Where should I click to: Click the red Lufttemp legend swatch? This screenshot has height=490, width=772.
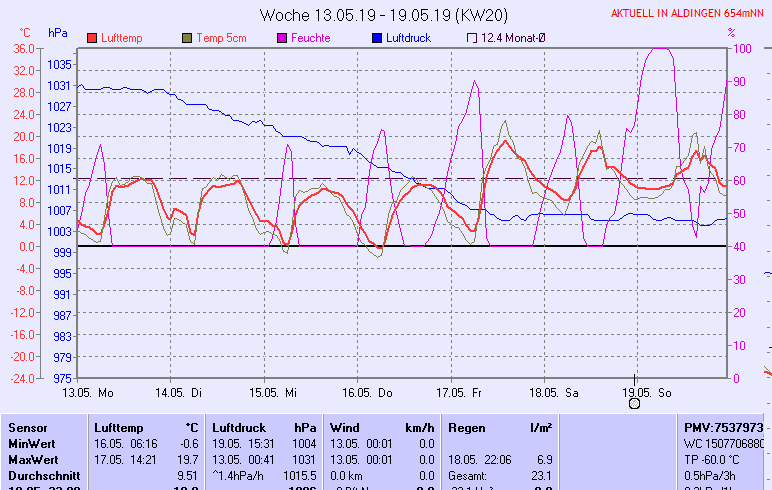click(92, 38)
